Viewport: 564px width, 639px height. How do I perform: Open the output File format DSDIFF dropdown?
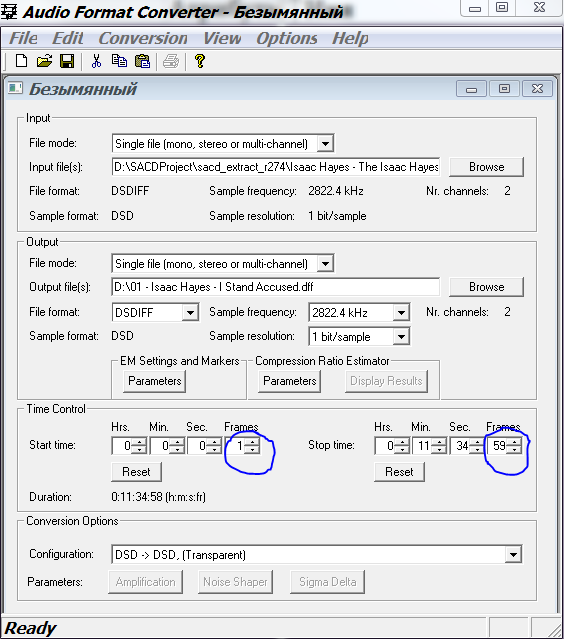click(x=190, y=313)
